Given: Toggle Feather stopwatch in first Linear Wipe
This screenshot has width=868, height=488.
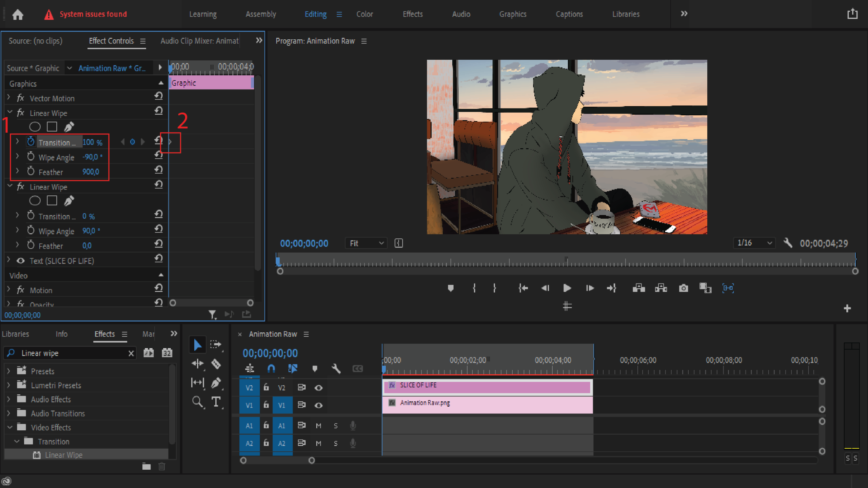Looking at the screenshot, I should click(31, 171).
